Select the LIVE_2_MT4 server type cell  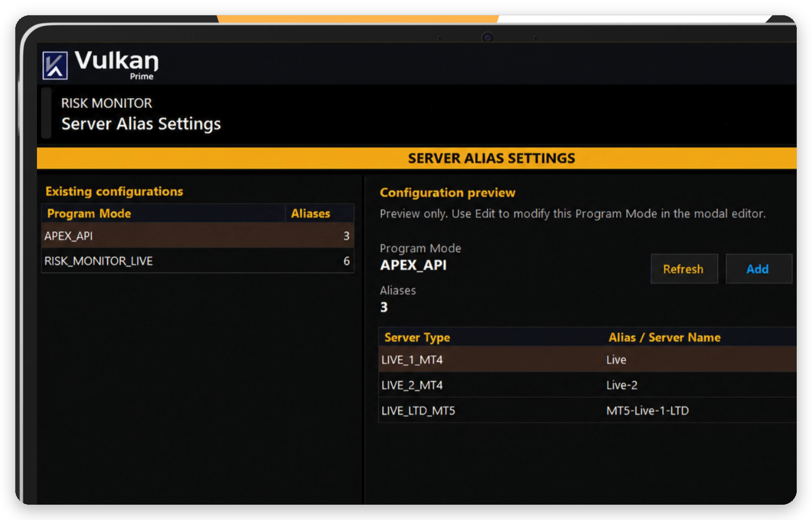click(491, 385)
